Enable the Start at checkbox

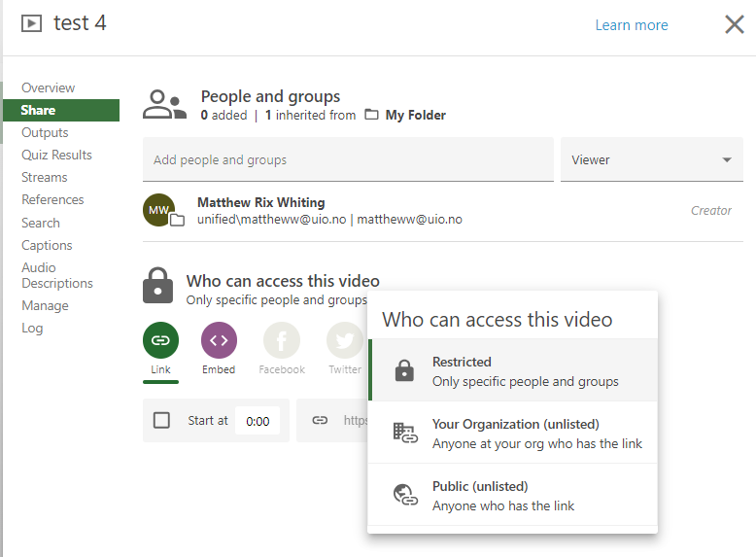161,420
